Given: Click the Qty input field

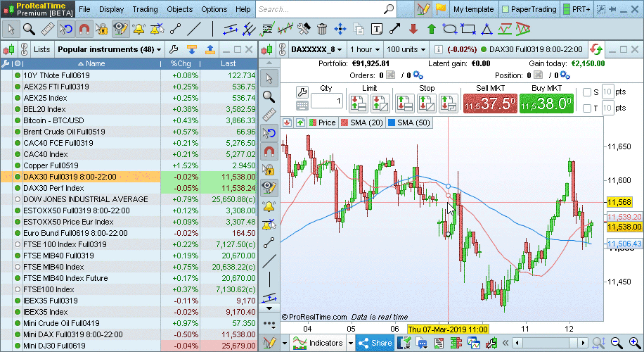Looking at the screenshot, I should click(326, 101).
